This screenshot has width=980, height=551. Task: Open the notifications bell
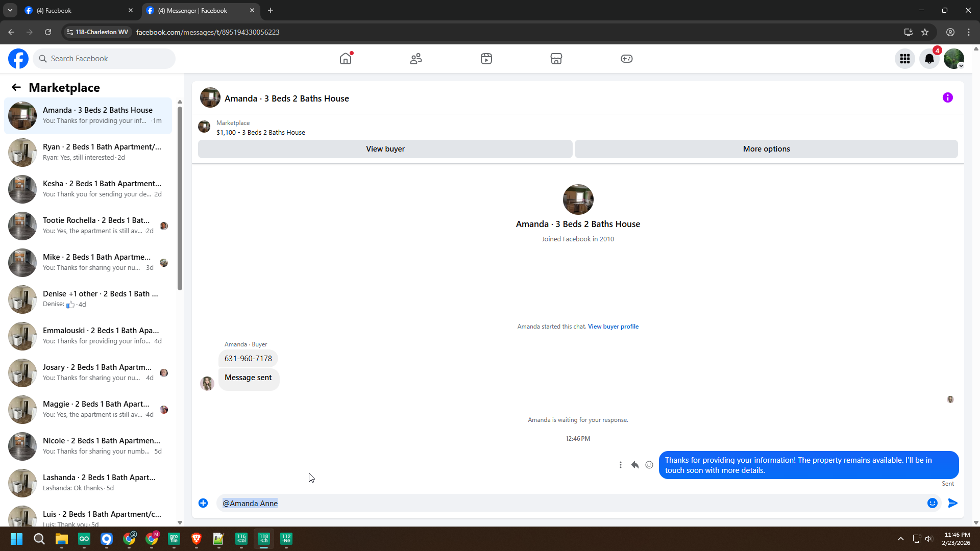[929, 59]
